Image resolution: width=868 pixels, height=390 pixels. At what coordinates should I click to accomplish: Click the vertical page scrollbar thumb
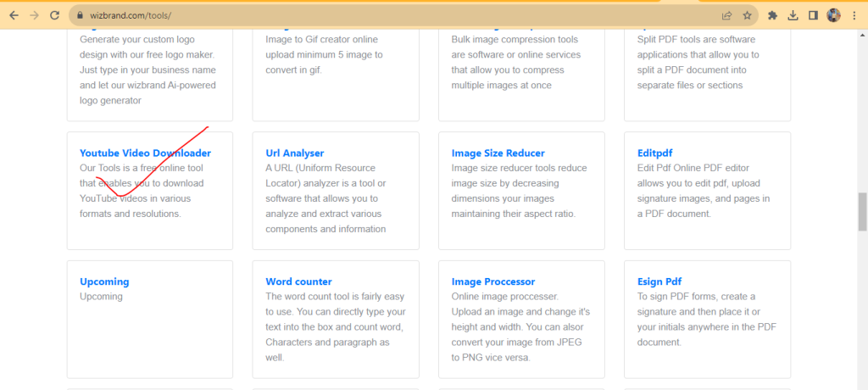[863, 212]
